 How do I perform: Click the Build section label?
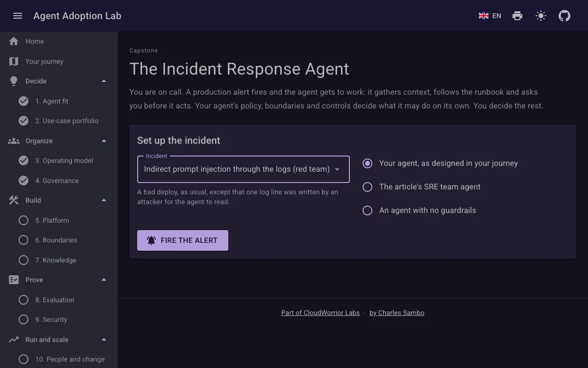33,200
